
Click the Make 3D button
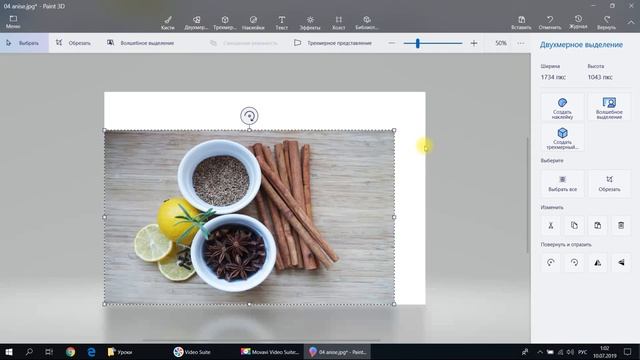point(562,138)
